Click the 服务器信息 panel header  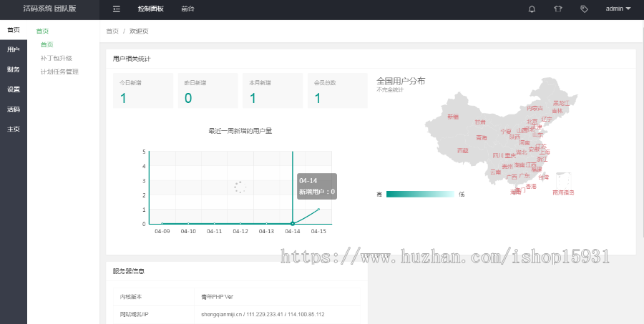(237, 272)
